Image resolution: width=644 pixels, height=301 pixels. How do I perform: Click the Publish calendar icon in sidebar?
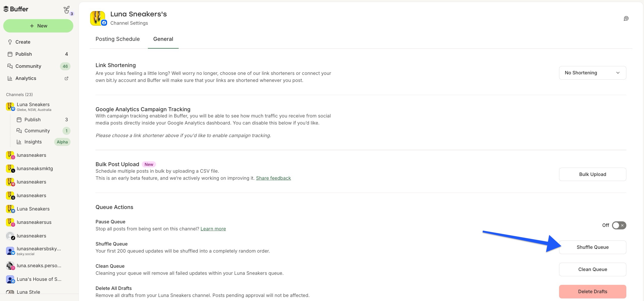(x=10, y=54)
